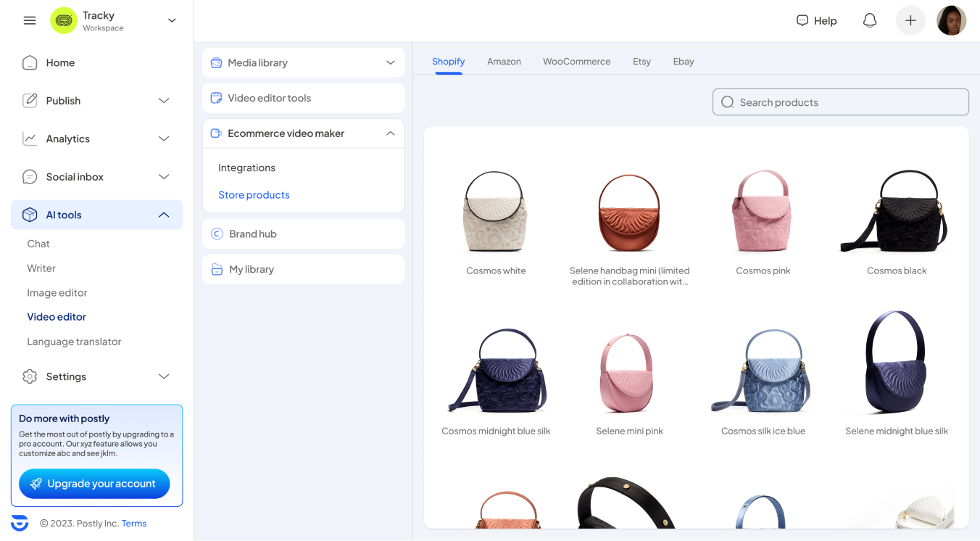The width and height of the screenshot is (980, 541).
Task: Switch to the Ebay tab
Action: click(x=684, y=62)
